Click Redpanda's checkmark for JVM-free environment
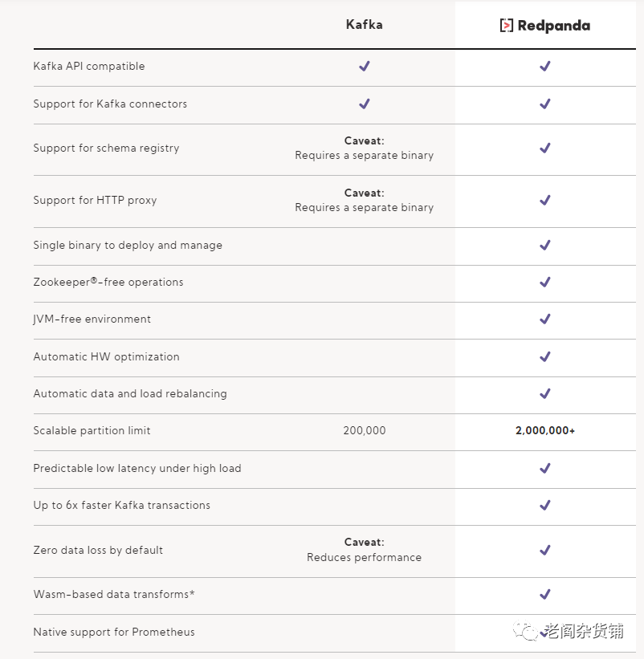The height and width of the screenshot is (659, 644). pos(545,319)
